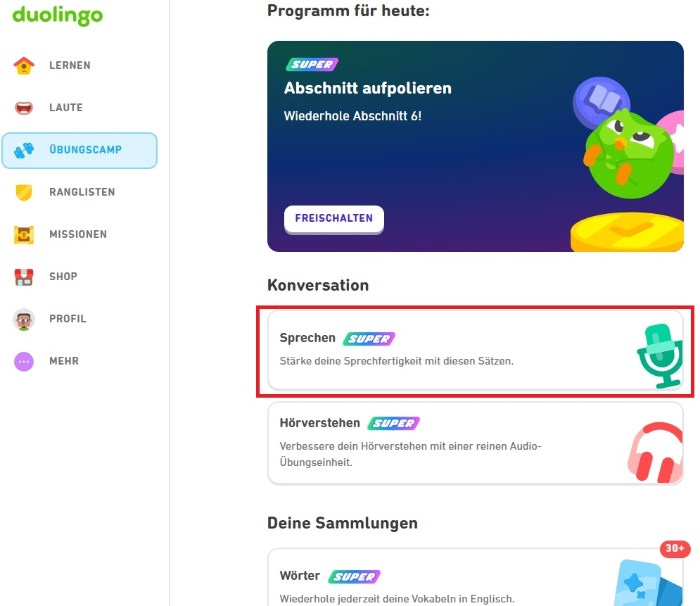Image resolution: width=700 pixels, height=606 pixels.
Task: Open the Hörverstehen audio exercise card
Action: click(x=450, y=443)
